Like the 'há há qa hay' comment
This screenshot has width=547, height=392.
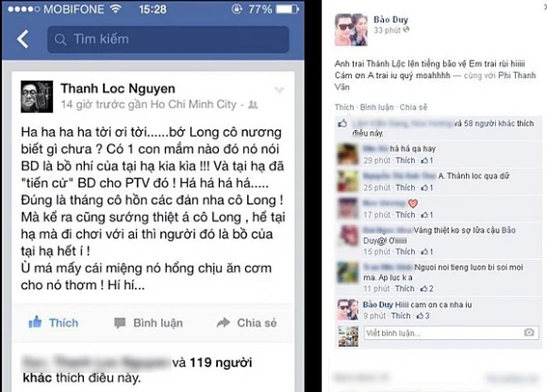tap(406, 160)
